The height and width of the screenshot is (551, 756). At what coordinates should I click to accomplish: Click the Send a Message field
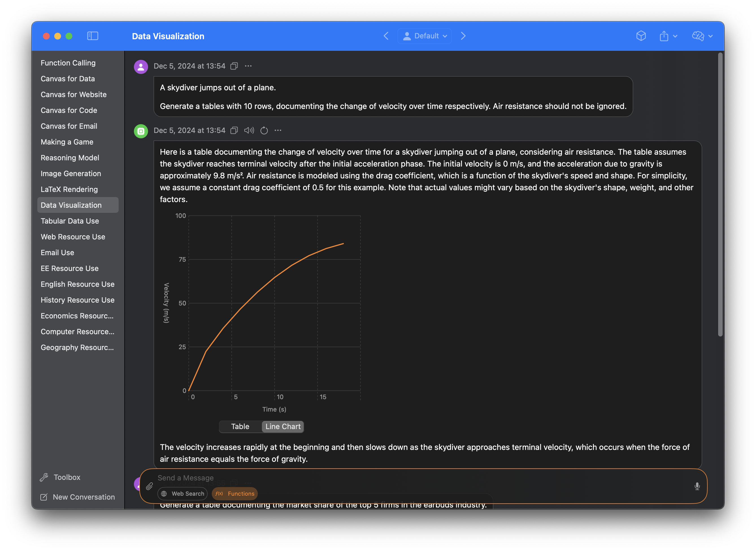[401, 478]
